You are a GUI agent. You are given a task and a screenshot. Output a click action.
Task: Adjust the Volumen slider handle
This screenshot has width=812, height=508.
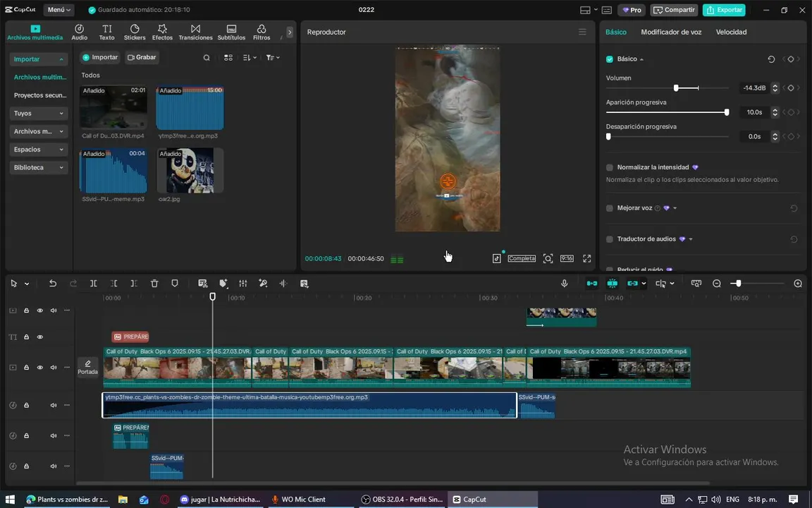[x=676, y=88]
